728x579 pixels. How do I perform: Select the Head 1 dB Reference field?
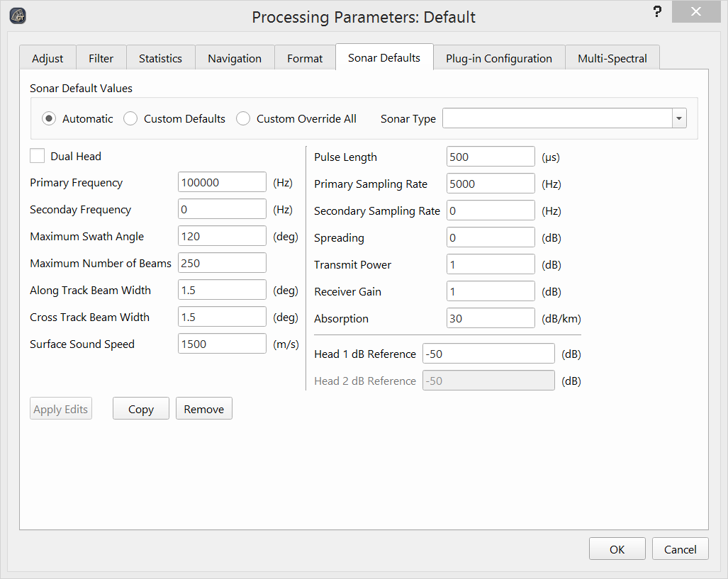pyautogui.click(x=488, y=354)
